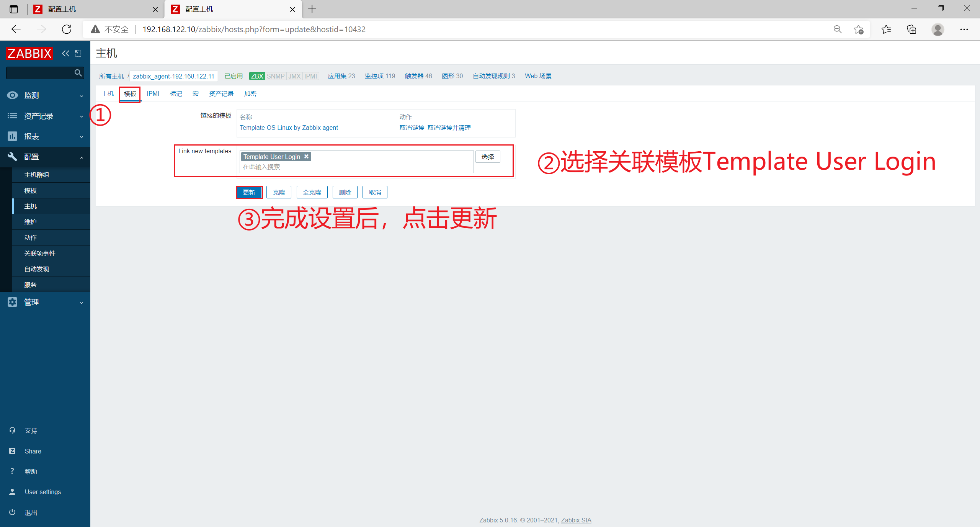This screenshot has width=980, height=527.
Task: Switch to the 资产记录 form tab
Action: pyautogui.click(x=221, y=93)
